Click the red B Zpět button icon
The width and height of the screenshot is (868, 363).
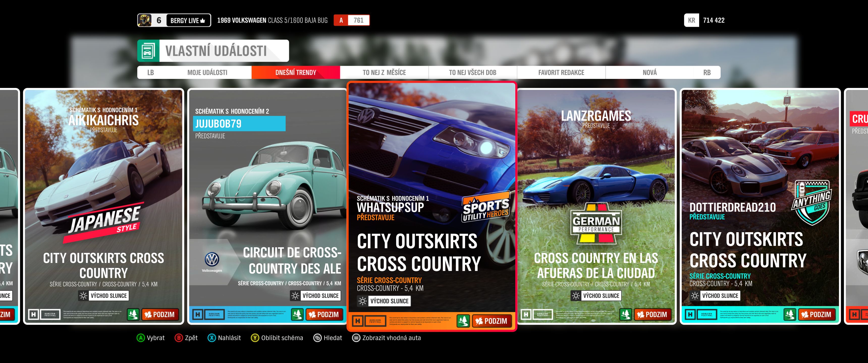point(179,338)
